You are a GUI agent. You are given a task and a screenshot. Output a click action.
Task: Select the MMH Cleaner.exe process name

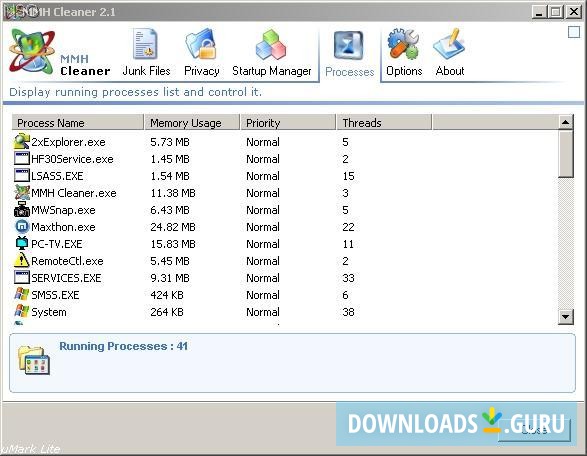(74, 193)
